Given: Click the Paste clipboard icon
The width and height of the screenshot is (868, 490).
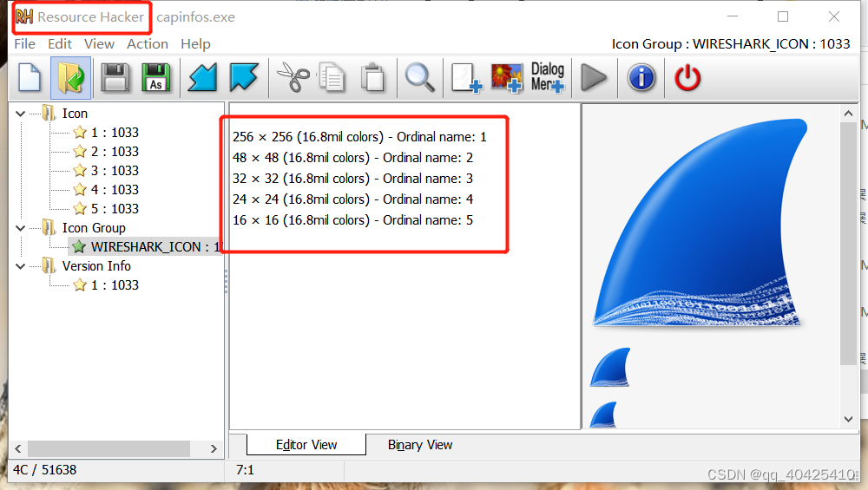Looking at the screenshot, I should click(373, 77).
